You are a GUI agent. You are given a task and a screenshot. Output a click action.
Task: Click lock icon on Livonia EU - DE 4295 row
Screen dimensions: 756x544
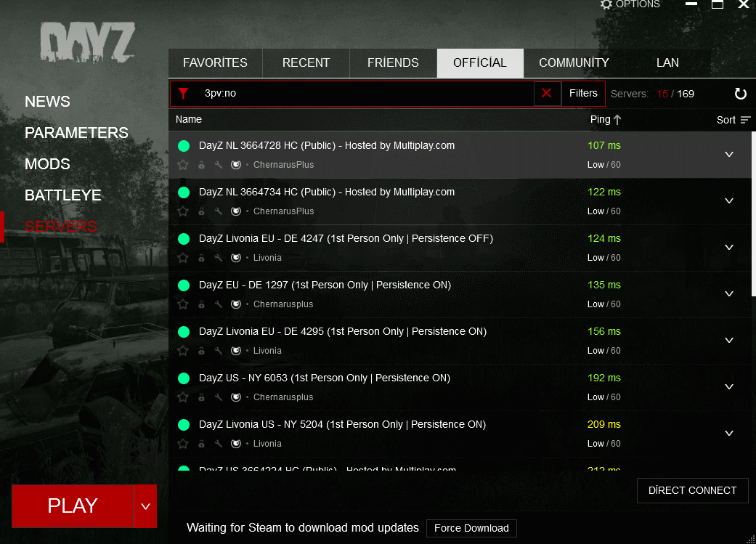[x=202, y=351]
